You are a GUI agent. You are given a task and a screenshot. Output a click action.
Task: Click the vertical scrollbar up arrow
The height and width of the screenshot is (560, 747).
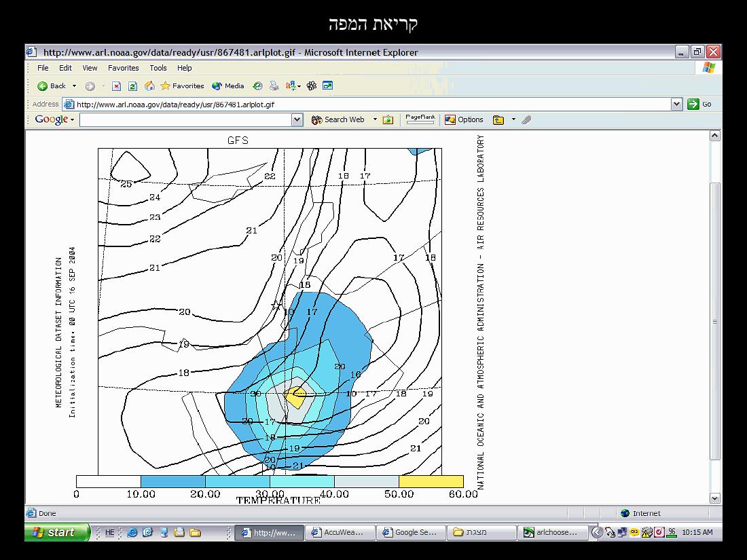click(x=714, y=136)
